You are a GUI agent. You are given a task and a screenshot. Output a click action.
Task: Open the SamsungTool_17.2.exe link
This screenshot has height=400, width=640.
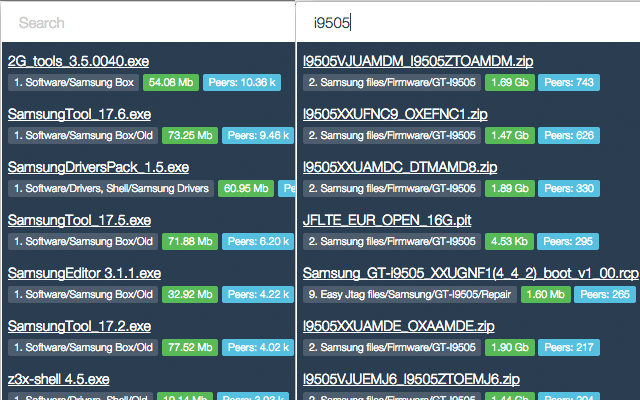pos(79,327)
